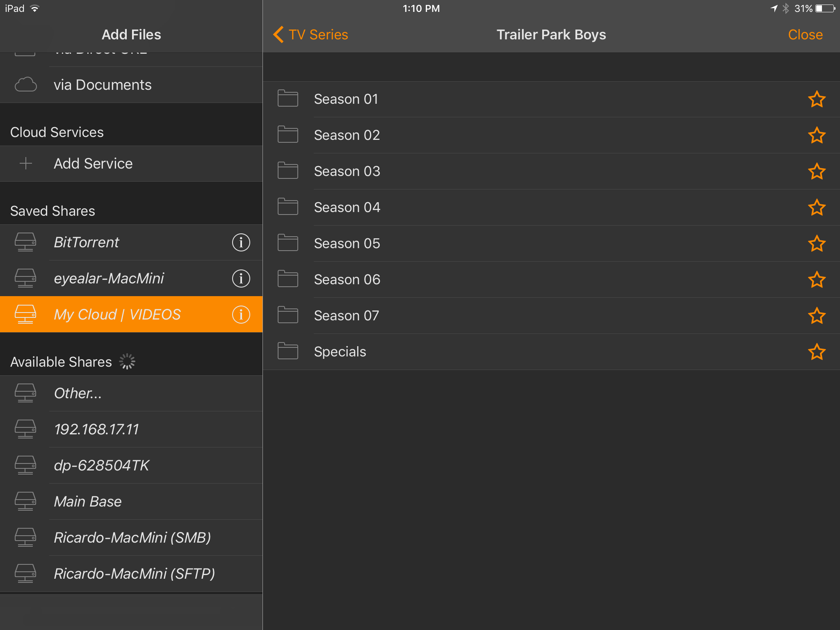Open the Season 03 folder
The width and height of the screenshot is (840, 630).
347,171
